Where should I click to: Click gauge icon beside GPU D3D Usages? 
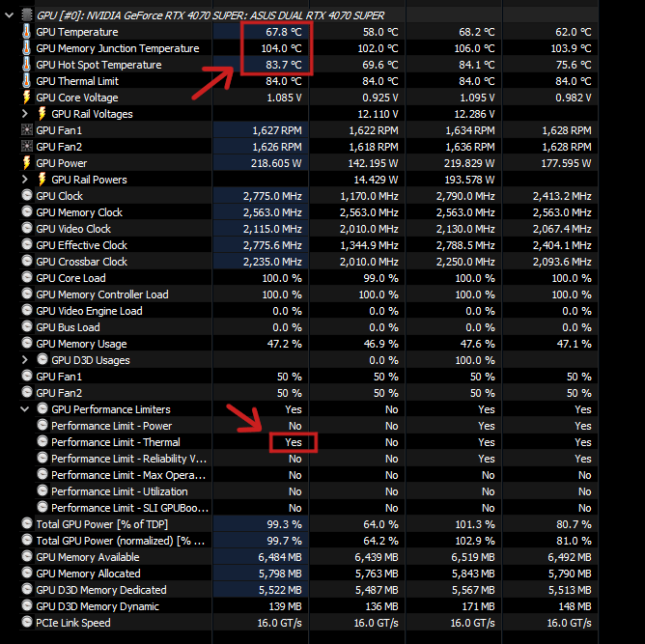[x=42, y=359]
